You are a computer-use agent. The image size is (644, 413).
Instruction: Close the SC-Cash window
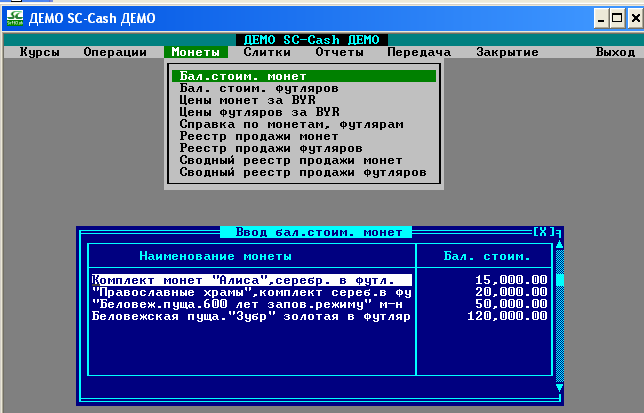click(635, 18)
